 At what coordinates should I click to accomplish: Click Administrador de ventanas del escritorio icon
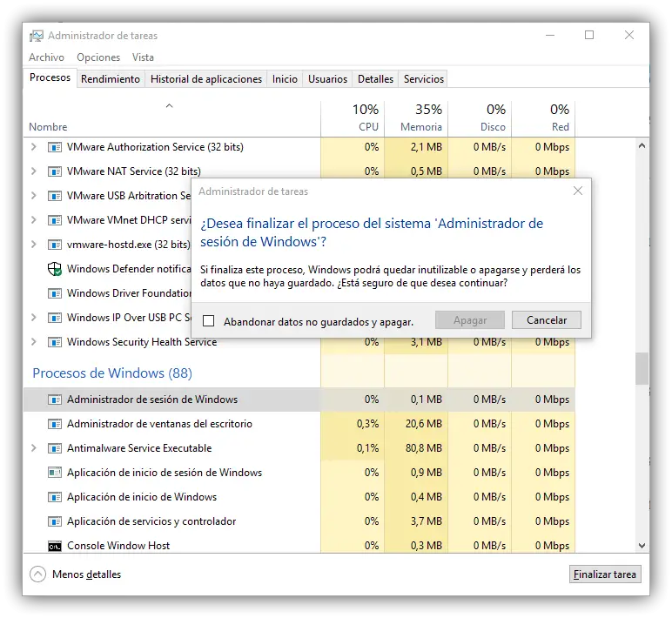55,424
